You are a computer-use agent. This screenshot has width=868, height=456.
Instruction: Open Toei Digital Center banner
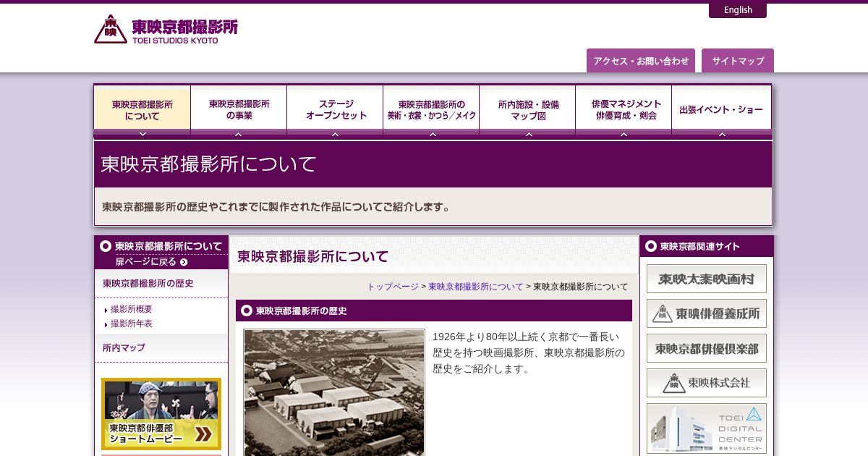(x=707, y=428)
